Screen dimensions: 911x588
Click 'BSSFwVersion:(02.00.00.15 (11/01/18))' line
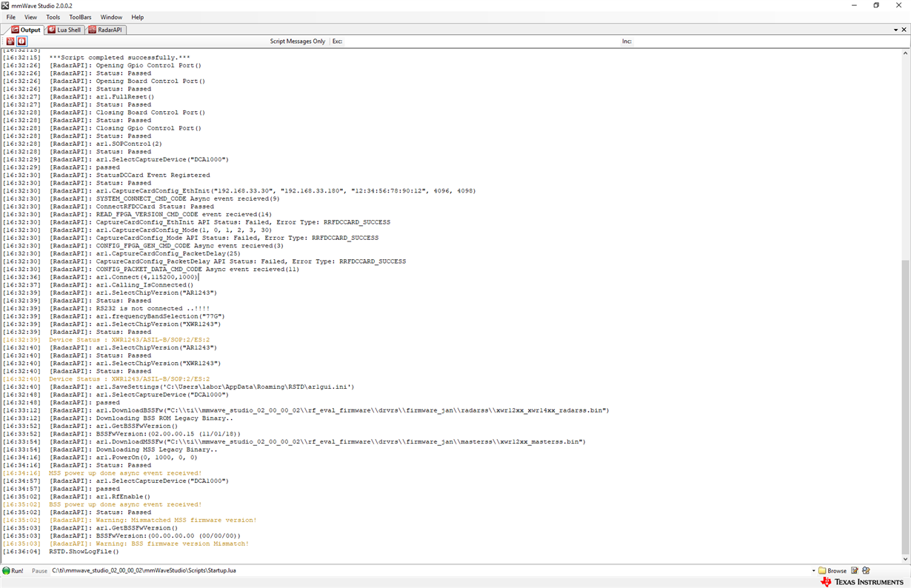168,434
